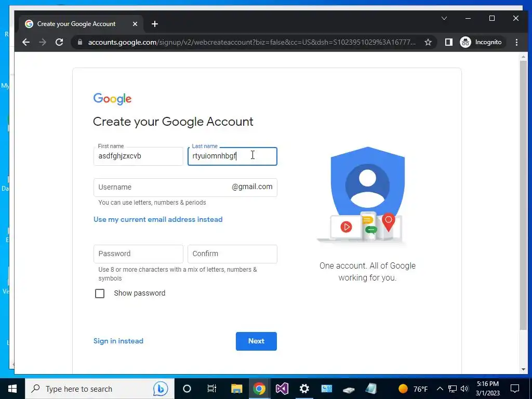Enable the Show password checkbox
The image size is (532, 399).
100,294
